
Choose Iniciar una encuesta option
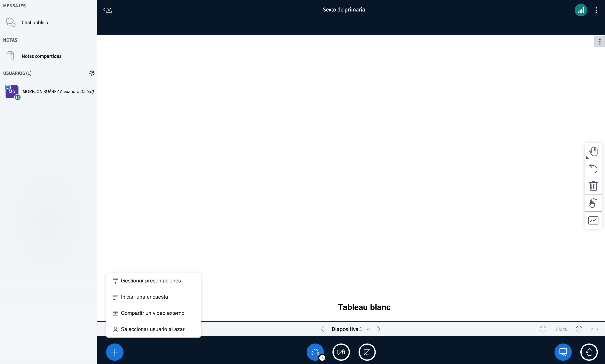click(x=144, y=297)
